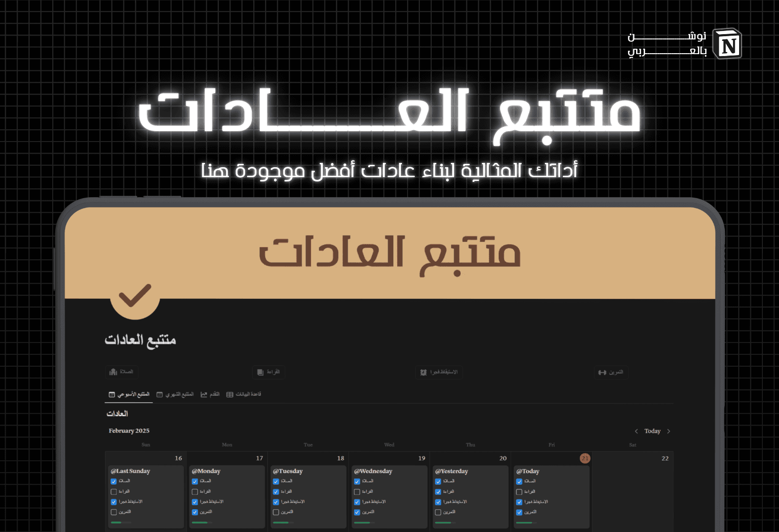Click متتبع العادات page title under checkmark
The image size is (779, 532).
(x=141, y=340)
